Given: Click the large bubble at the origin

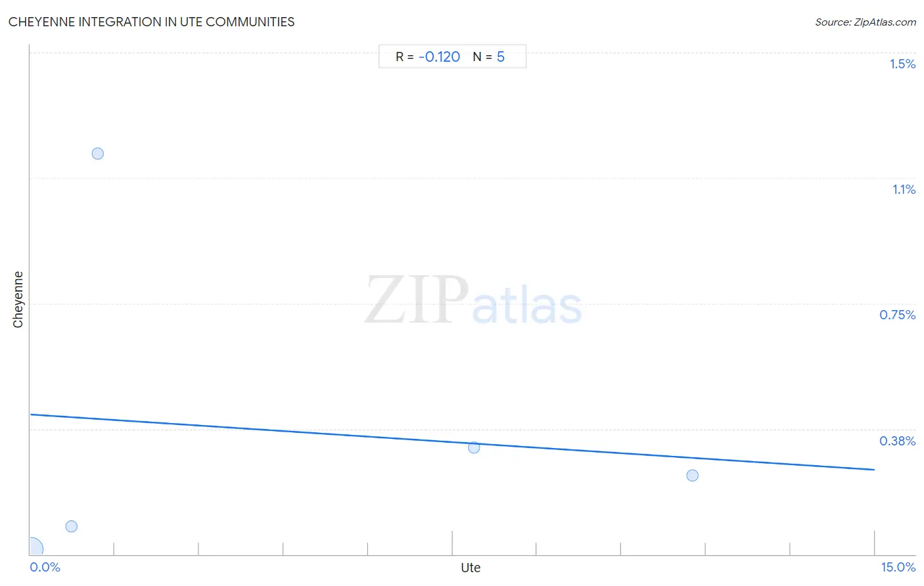Looking at the screenshot, I should (x=32, y=549).
